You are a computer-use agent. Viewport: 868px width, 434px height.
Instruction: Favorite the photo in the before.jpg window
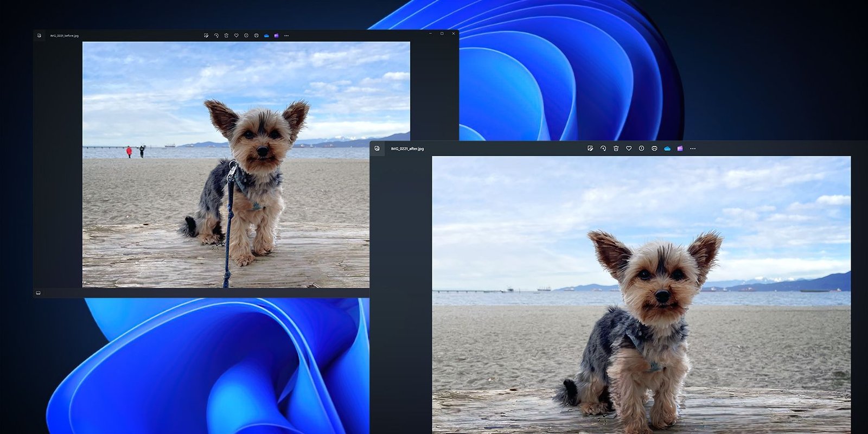pyautogui.click(x=236, y=36)
